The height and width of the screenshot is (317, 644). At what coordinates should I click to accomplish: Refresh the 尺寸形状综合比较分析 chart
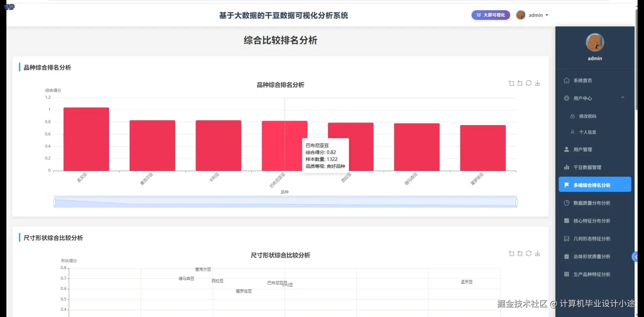(528, 253)
